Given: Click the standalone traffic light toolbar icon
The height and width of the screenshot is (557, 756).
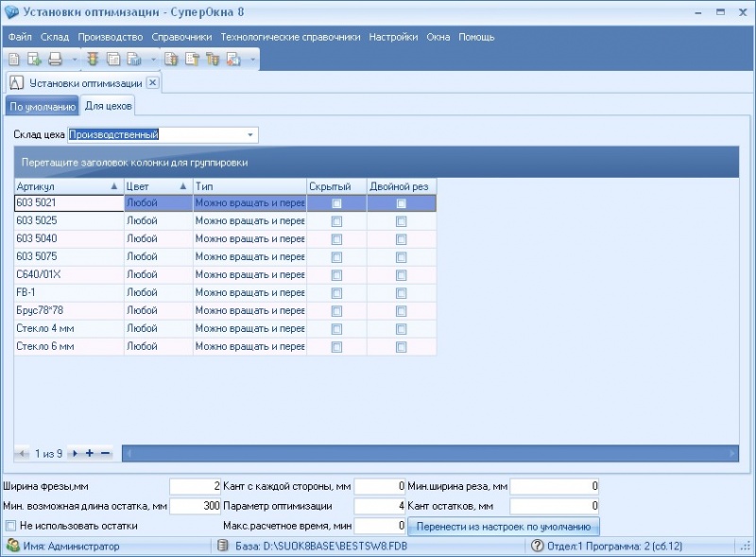Looking at the screenshot, I should tap(93, 60).
